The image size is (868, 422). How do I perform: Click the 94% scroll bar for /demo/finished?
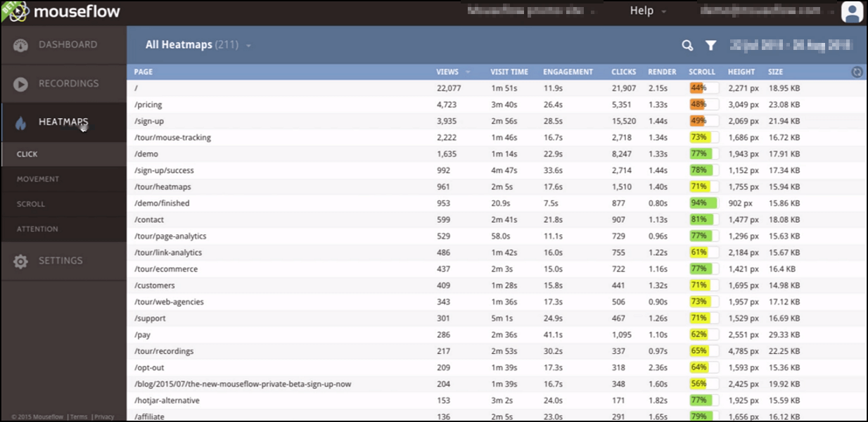(x=704, y=203)
